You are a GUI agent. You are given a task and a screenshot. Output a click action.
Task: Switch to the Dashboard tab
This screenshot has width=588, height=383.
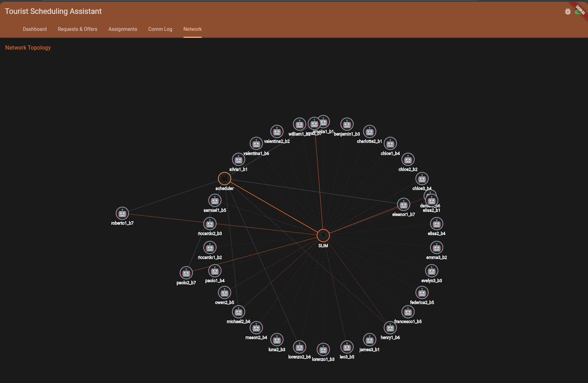tap(35, 29)
